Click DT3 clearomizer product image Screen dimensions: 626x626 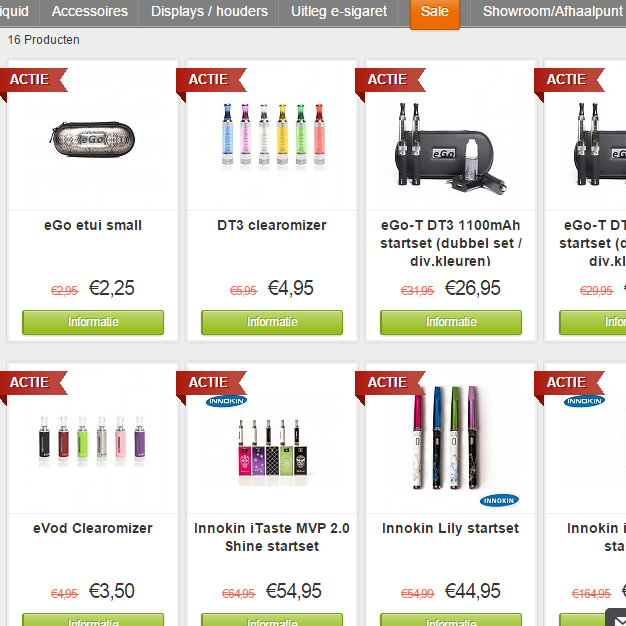pos(272,135)
